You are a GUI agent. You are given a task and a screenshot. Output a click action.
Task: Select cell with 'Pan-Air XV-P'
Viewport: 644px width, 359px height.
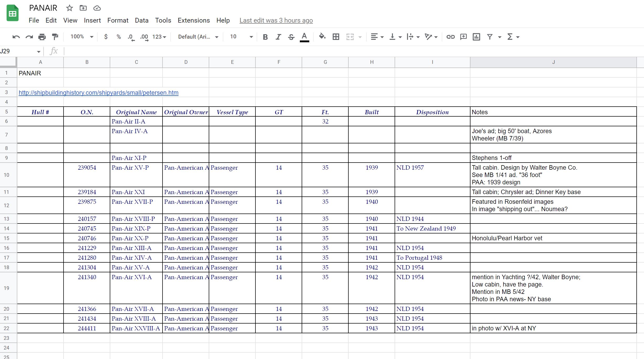coord(136,175)
